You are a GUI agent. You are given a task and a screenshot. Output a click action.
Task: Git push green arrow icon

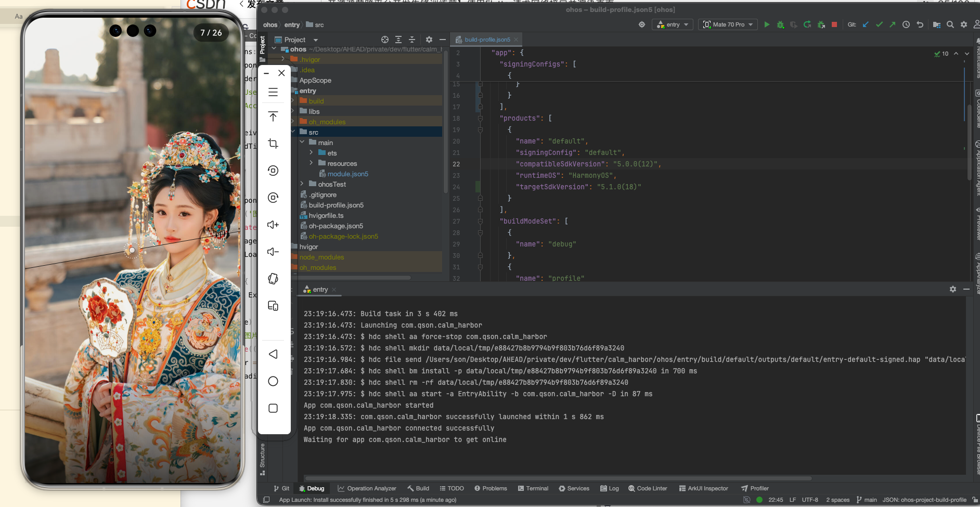tap(893, 24)
